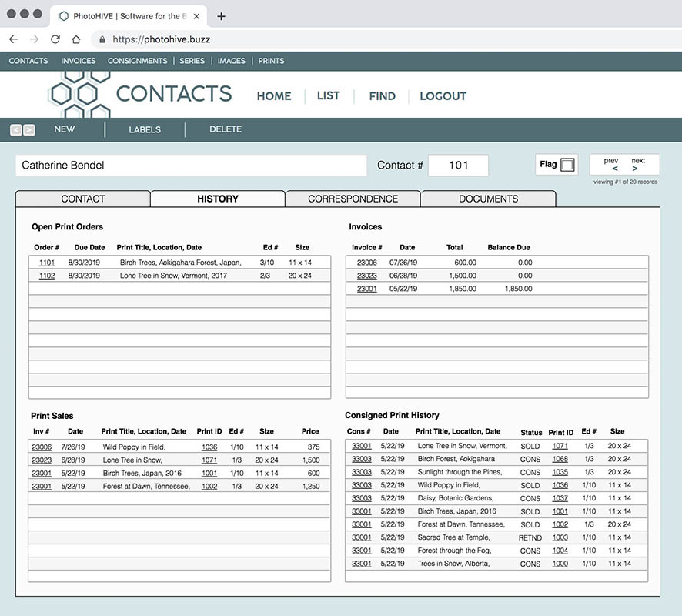Click the 'next >' record navigator
Viewport: 682px width, 616px height.
637,165
